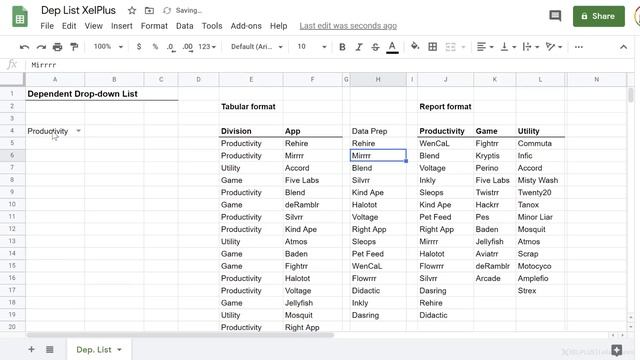Collapse the menus with the chevron arrow
The image size is (640, 360).
pos(623,47)
